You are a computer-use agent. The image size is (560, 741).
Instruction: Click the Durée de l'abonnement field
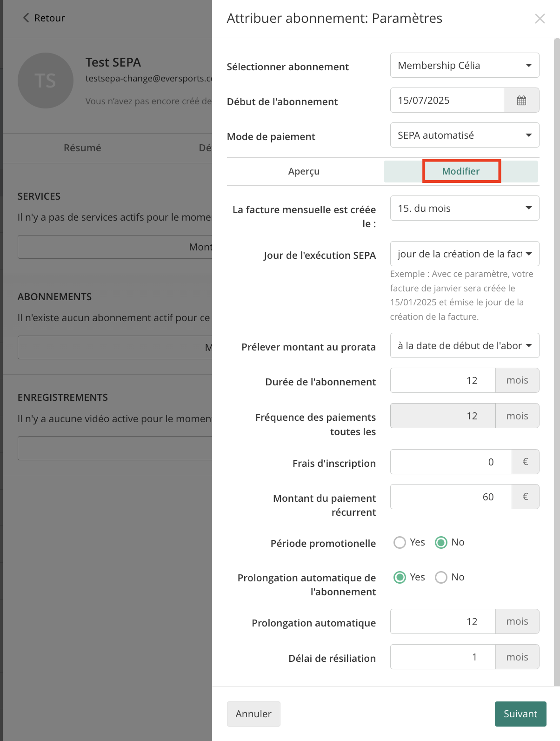[443, 380]
